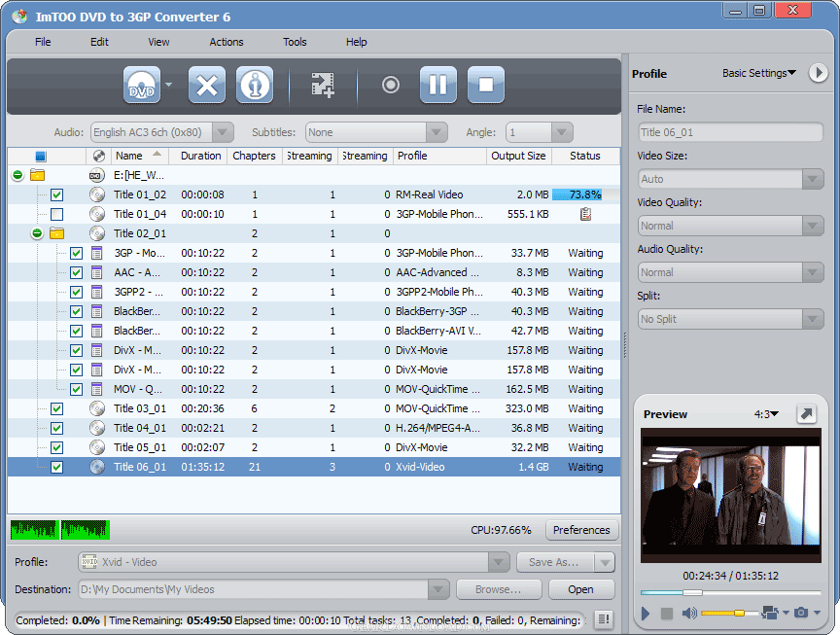Click the Open DVD toolbar icon
The image size is (840, 635).
142,85
